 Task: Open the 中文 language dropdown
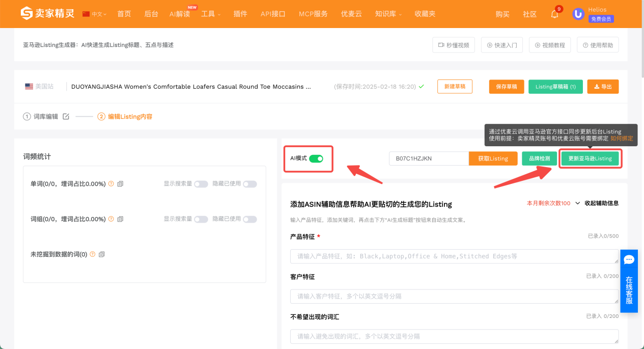pyautogui.click(x=95, y=14)
